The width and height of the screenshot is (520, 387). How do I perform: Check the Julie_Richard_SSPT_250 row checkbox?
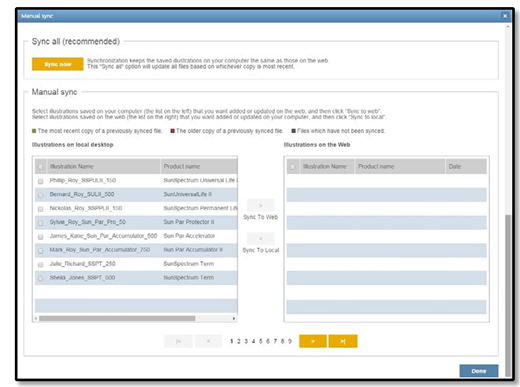pyautogui.click(x=41, y=265)
